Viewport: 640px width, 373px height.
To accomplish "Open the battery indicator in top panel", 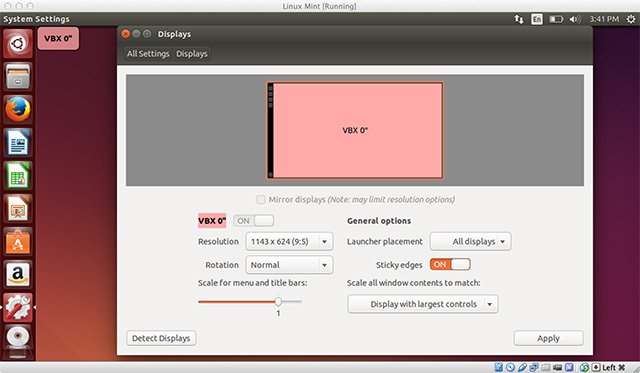I will [556, 19].
